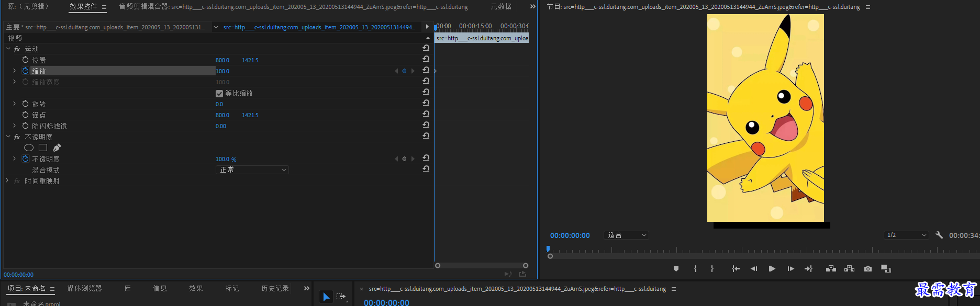This screenshot has height=306, width=980.
Task: Switch to the 元数据 tab
Action: coord(501,7)
